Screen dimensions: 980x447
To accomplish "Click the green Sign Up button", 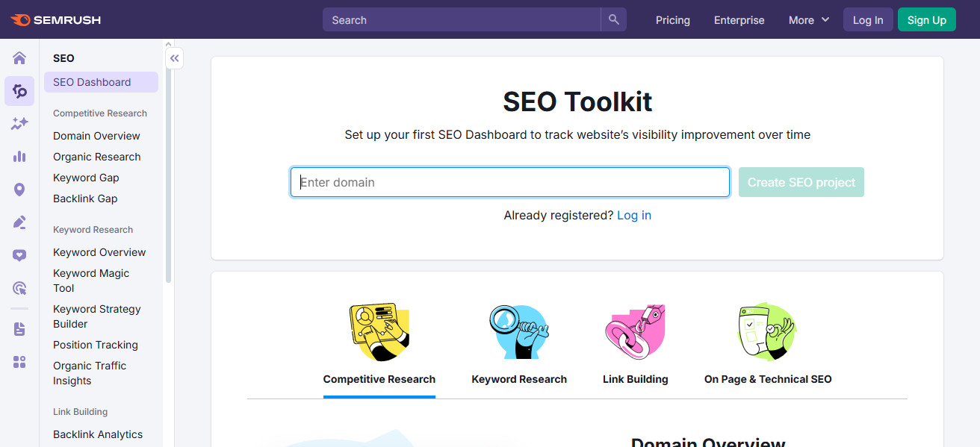I will [x=927, y=20].
